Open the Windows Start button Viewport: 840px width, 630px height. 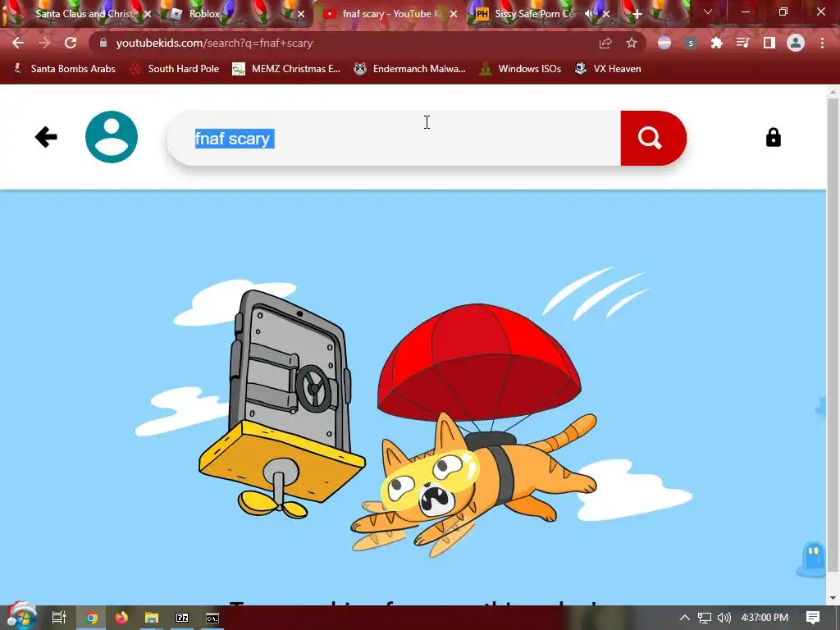[x=21, y=617]
